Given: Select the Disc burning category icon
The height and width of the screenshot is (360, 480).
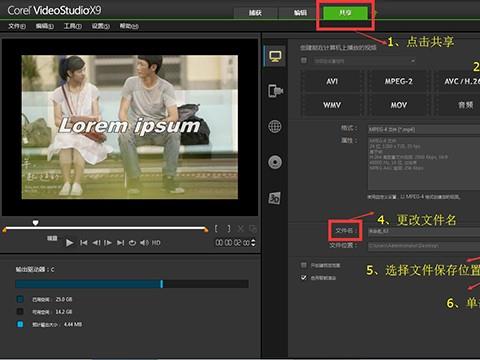Looking at the screenshot, I should (x=275, y=162).
